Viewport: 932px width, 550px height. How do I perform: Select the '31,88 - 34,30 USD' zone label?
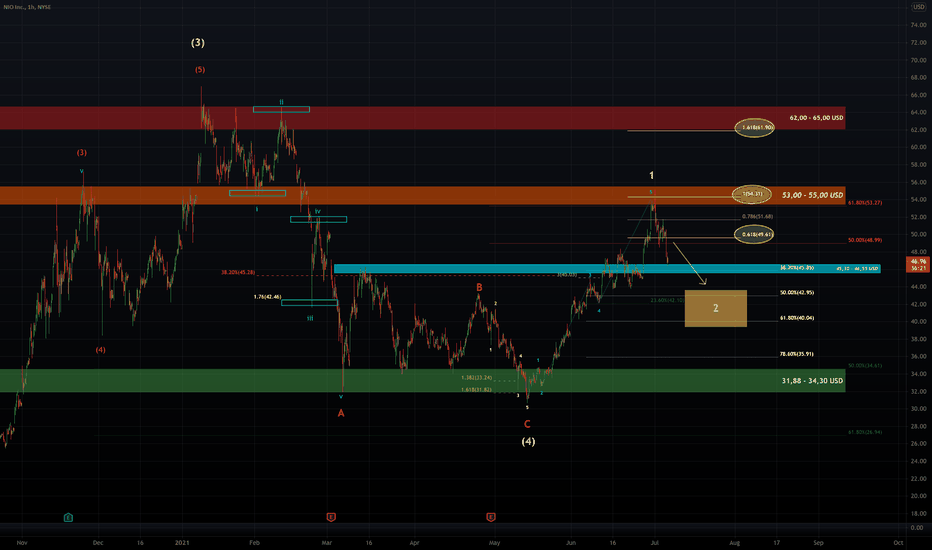(812, 381)
